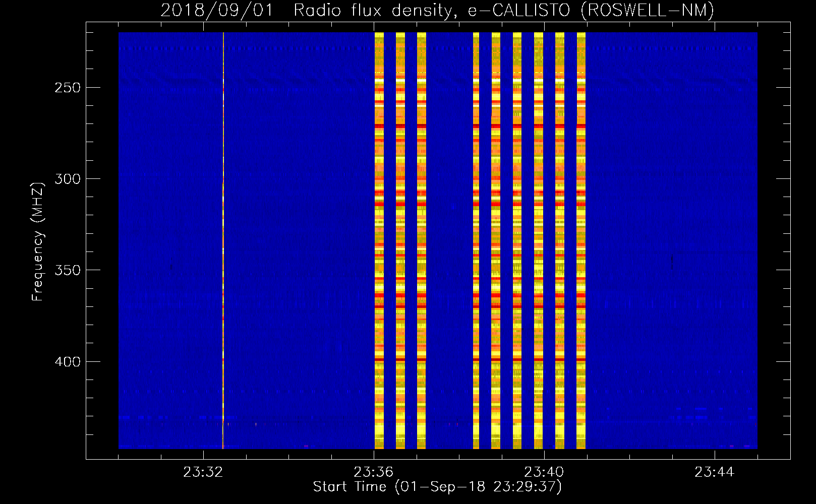Click the plot title mentioning e-CALLISTO ROSWELL-NM

click(437, 10)
